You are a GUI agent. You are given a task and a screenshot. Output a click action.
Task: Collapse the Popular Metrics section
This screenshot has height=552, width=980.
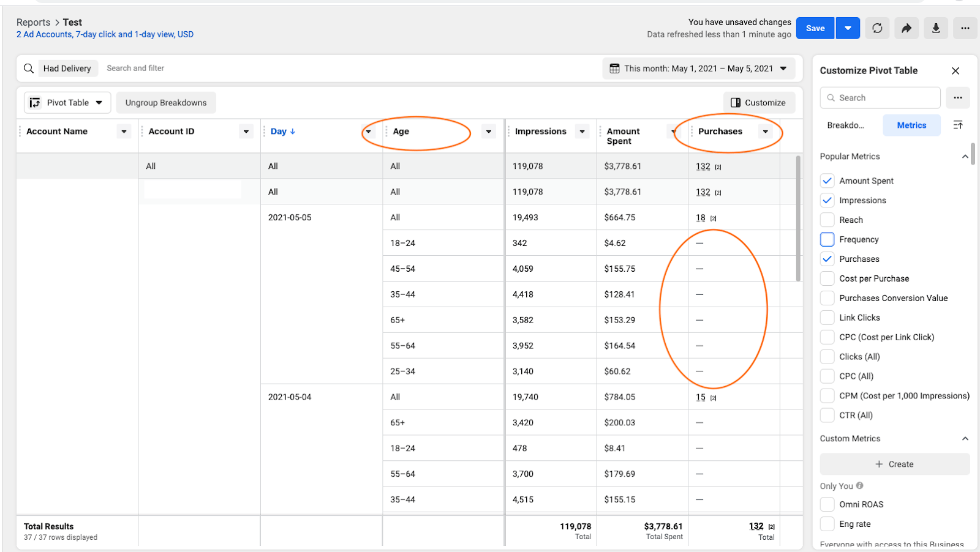coord(965,156)
